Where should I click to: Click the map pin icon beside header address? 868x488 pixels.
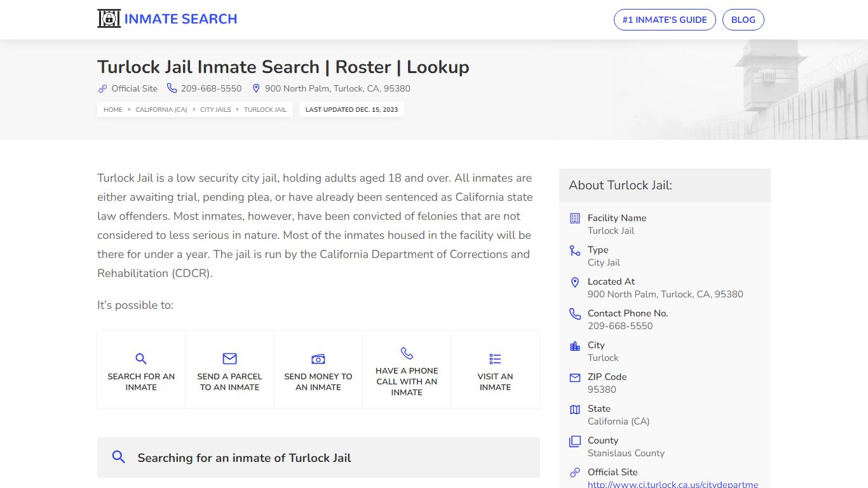pos(256,88)
